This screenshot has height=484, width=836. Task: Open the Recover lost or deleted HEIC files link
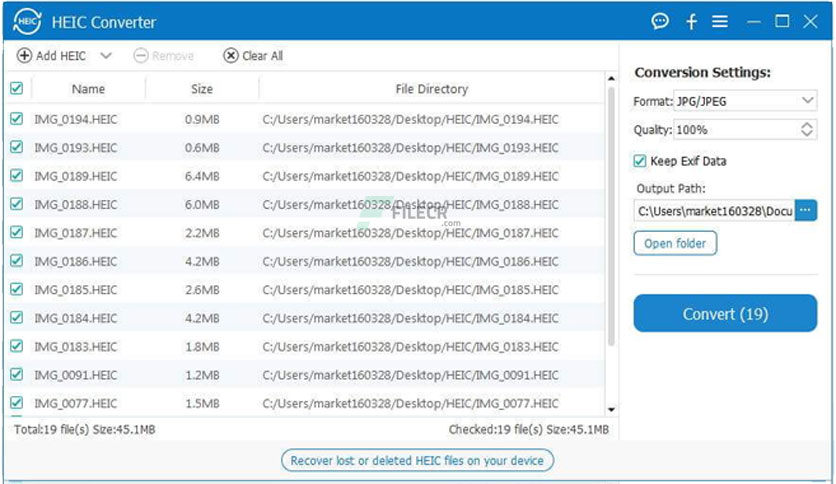coord(417,461)
